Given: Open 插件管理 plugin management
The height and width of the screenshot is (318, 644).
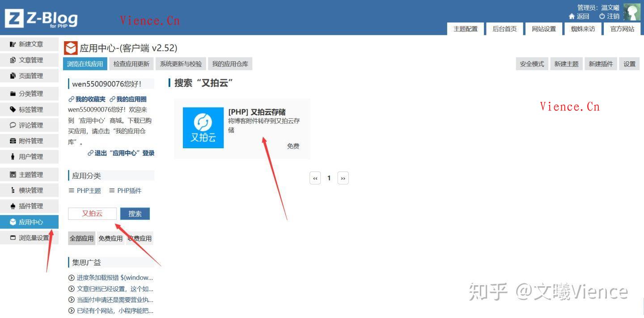Looking at the screenshot, I should [x=30, y=206].
